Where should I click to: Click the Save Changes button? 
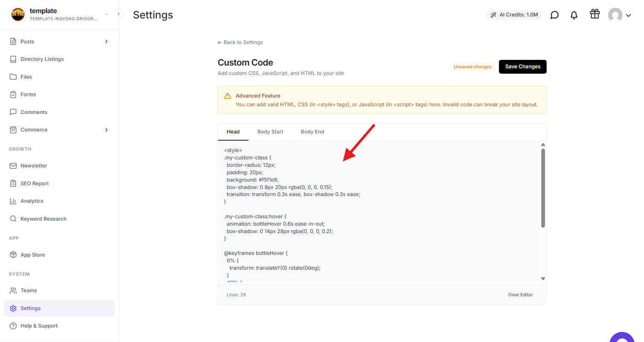[522, 67]
